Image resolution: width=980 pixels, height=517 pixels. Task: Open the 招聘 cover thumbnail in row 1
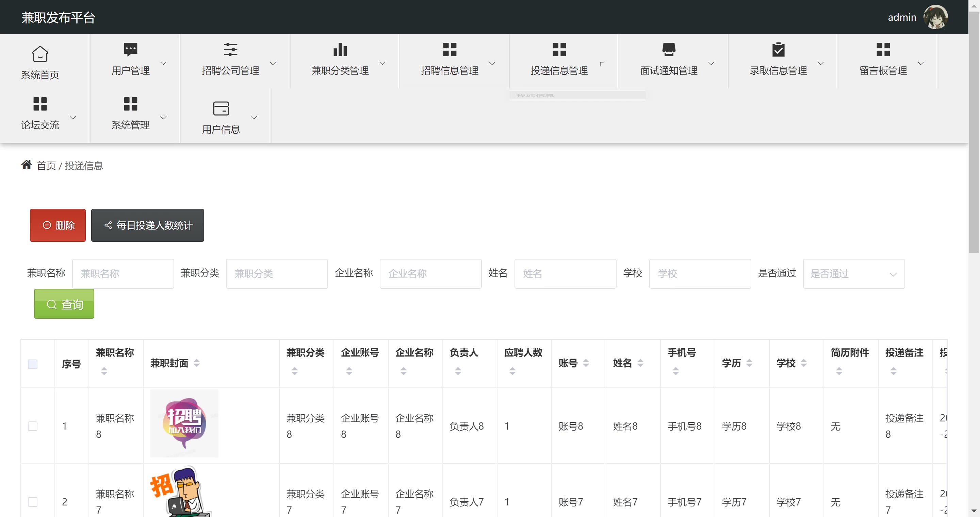[184, 423]
